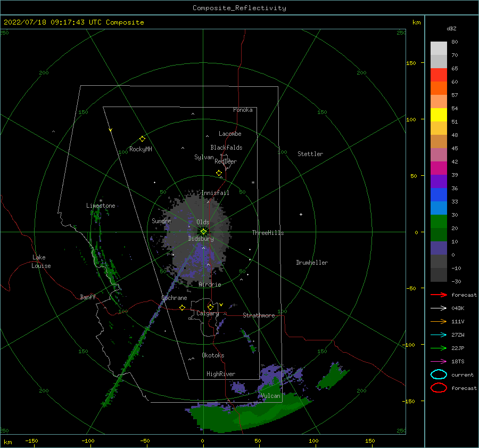Click the Sylvan label

(204, 157)
